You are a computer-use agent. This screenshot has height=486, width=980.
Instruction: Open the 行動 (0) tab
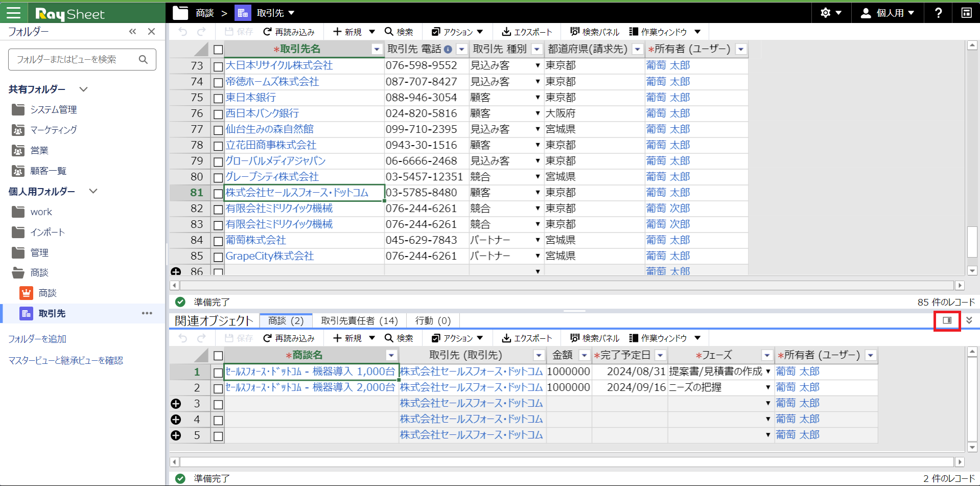click(433, 320)
